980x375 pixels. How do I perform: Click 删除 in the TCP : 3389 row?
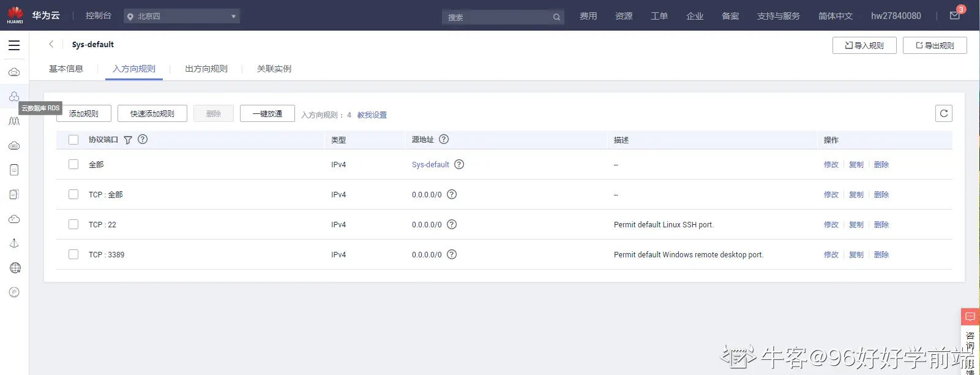click(x=881, y=255)
